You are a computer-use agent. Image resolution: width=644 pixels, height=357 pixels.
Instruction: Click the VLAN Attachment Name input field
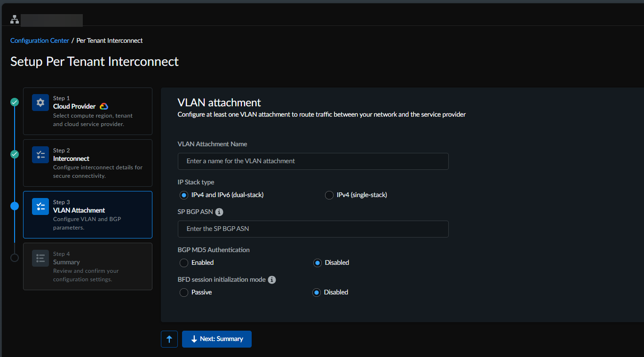point(313,161)
